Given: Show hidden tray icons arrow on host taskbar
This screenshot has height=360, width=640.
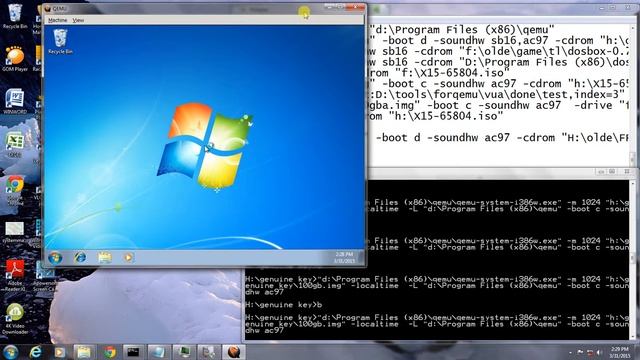Looking at the screenshot, I should coord(570,352).
